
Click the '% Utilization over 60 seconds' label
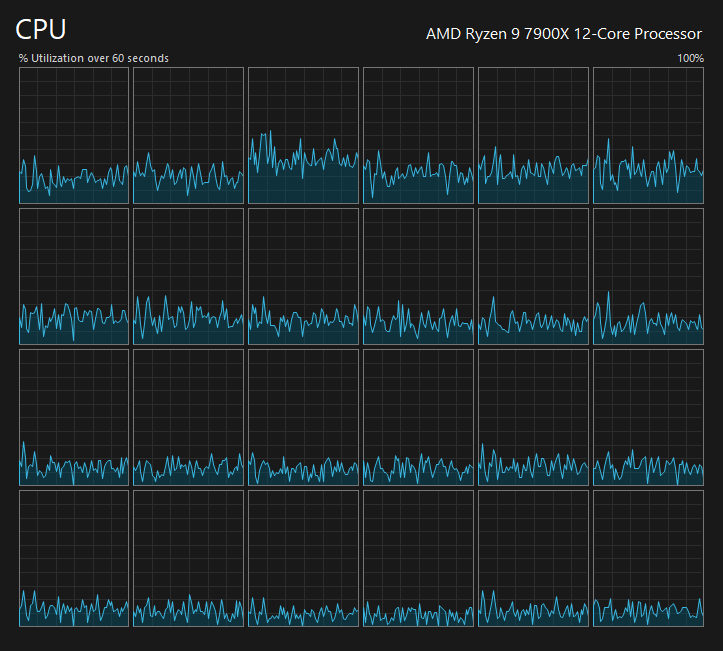(94, 58)
